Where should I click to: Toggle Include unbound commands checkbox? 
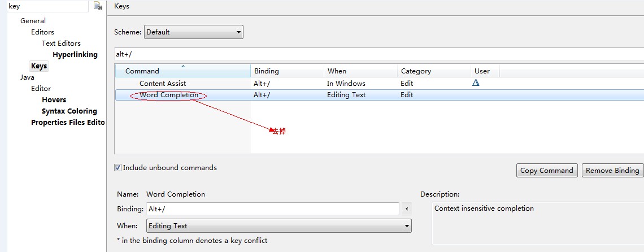click(118, 168)
